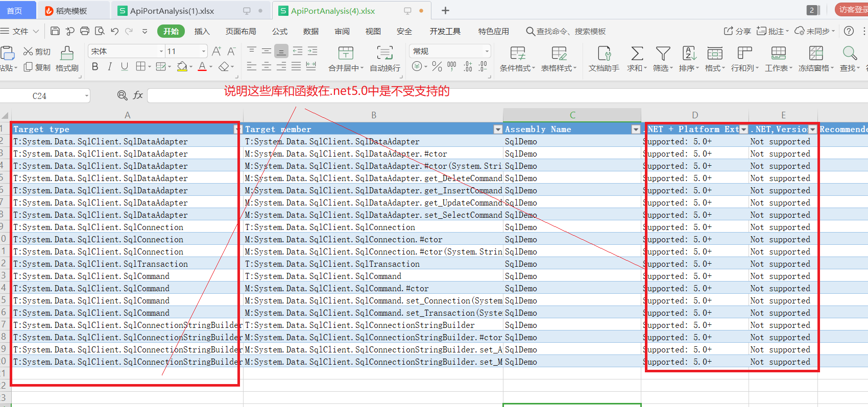
Task: Decrease indent icon in alignment group
Action: point(298,51)
